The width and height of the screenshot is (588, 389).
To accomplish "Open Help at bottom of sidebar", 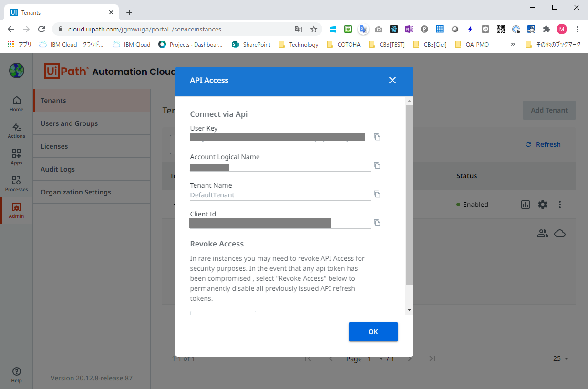I will [16, 375].
